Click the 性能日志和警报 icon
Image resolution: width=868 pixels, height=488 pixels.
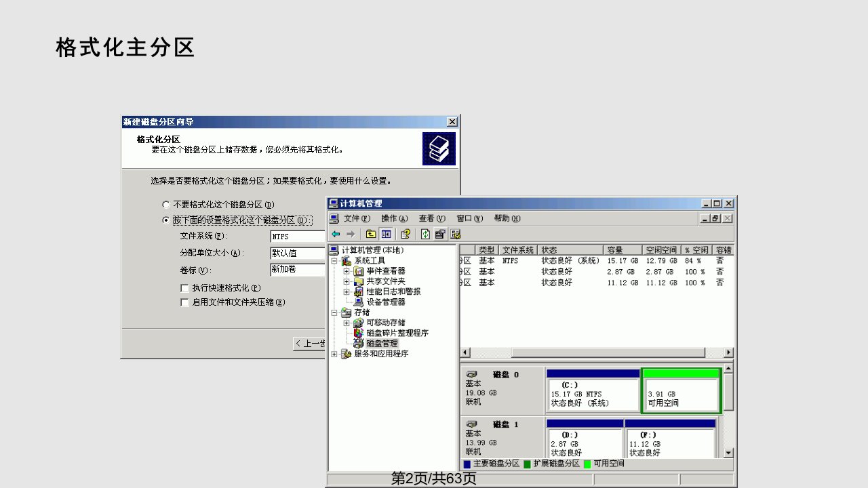click(x=359, y=291)
